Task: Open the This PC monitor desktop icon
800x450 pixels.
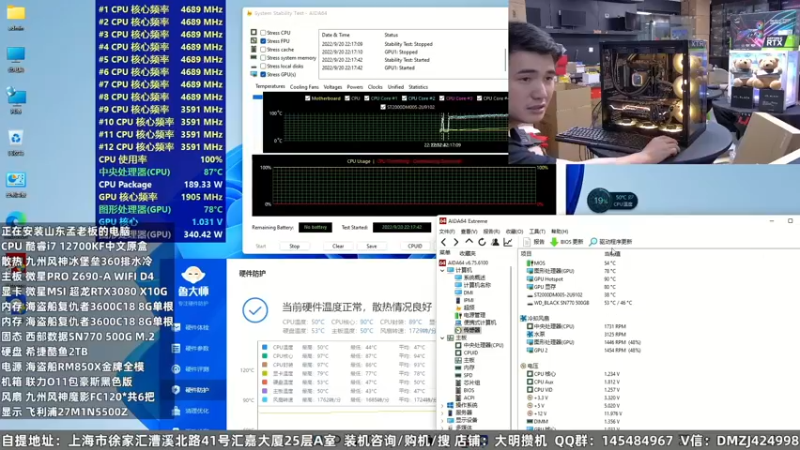Action: click(16, 55)
